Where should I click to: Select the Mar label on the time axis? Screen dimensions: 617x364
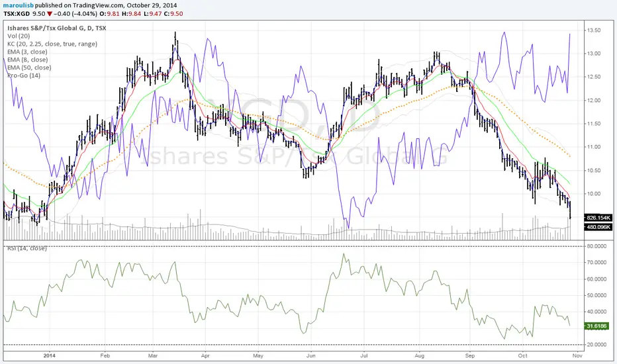point(153,356)
